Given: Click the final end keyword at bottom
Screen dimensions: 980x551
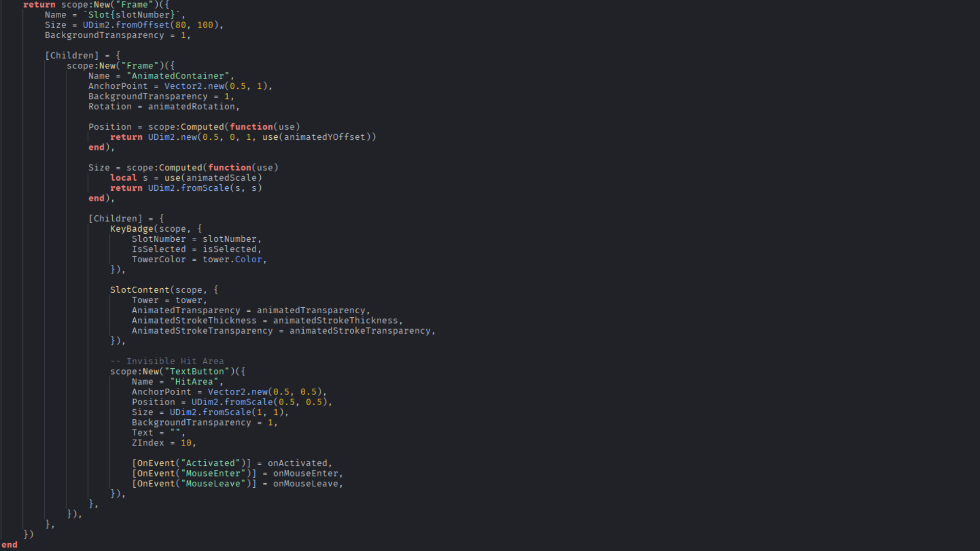Looking at the screenshot, I should click(9, 545).
